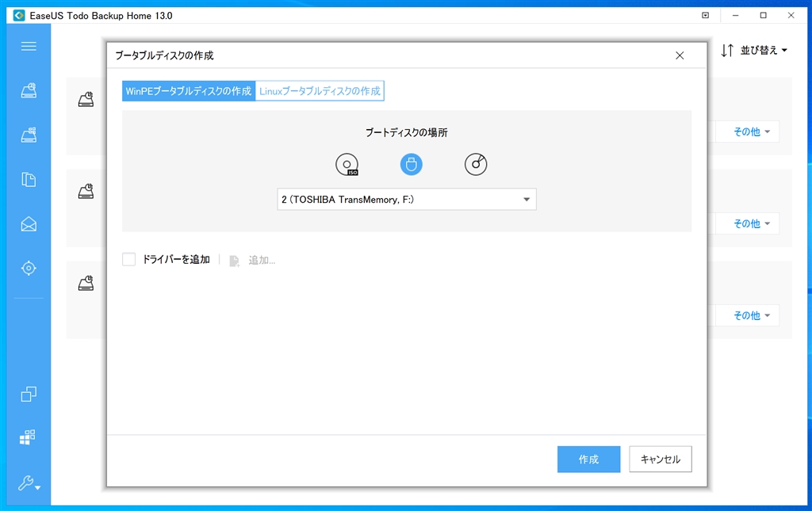Open File Backup sidebar icon
812x511 pixels.
[x=29, y=180]
